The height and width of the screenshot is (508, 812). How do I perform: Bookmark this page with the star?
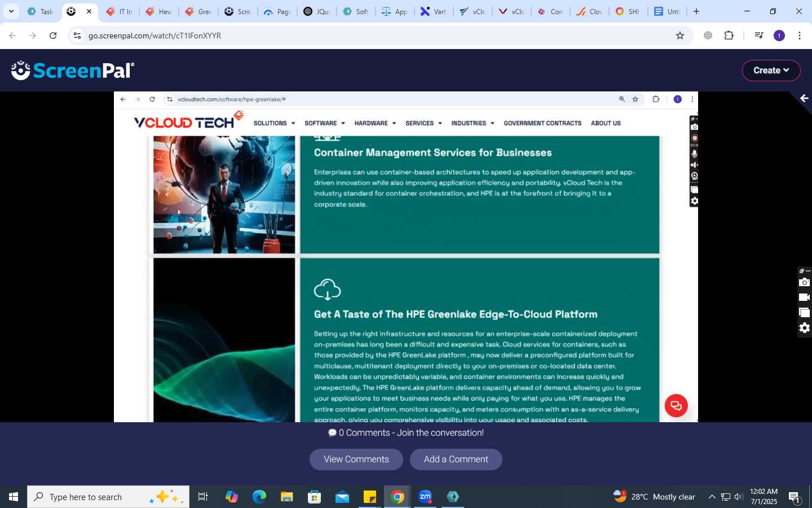(680, 36)
